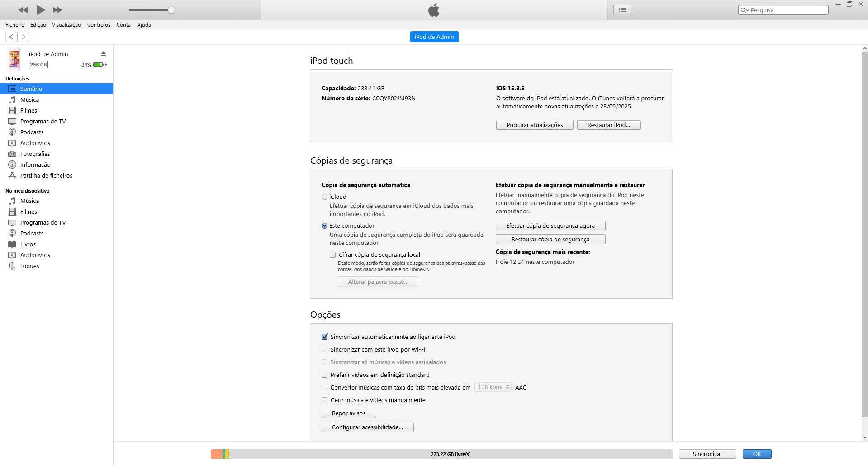This screenshot has width=868, height=465.
Task: Click the Sincronizar button
Action: tap(707, 454)
